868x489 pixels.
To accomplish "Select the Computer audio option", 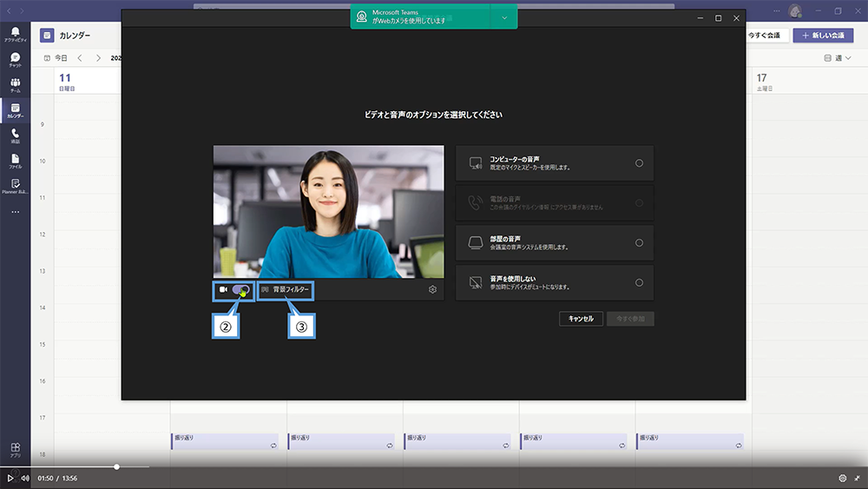I will point(554,163).
